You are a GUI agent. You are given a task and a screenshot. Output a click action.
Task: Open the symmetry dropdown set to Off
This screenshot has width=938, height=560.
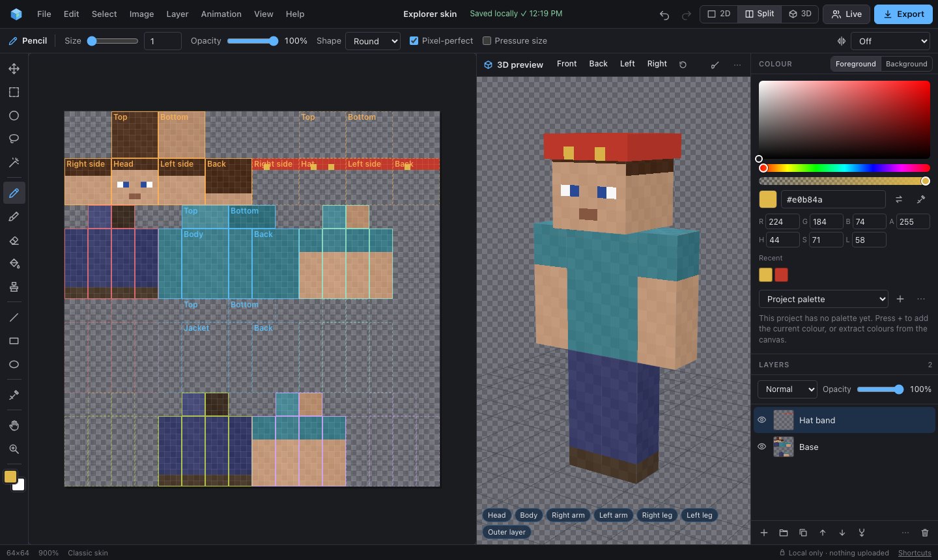(x=890, y=41)
